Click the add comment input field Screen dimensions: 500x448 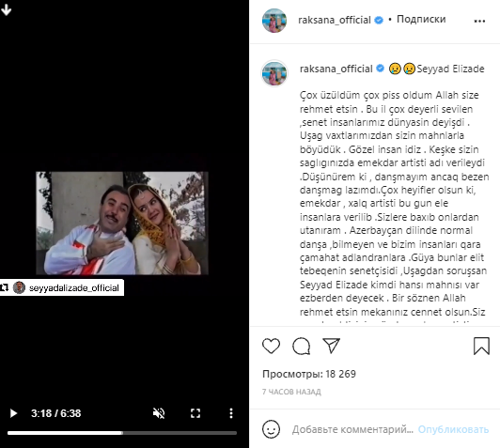352,429
